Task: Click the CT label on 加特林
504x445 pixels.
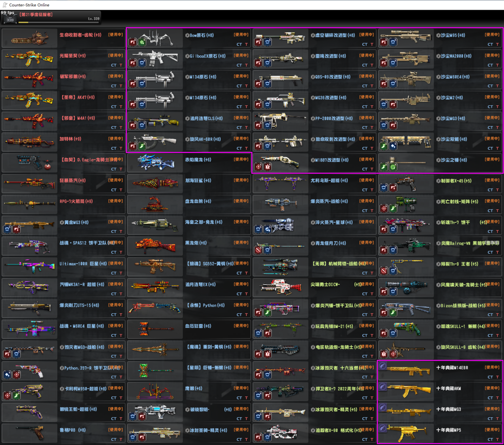Action: pyautogui.click(x=114, y=148)
